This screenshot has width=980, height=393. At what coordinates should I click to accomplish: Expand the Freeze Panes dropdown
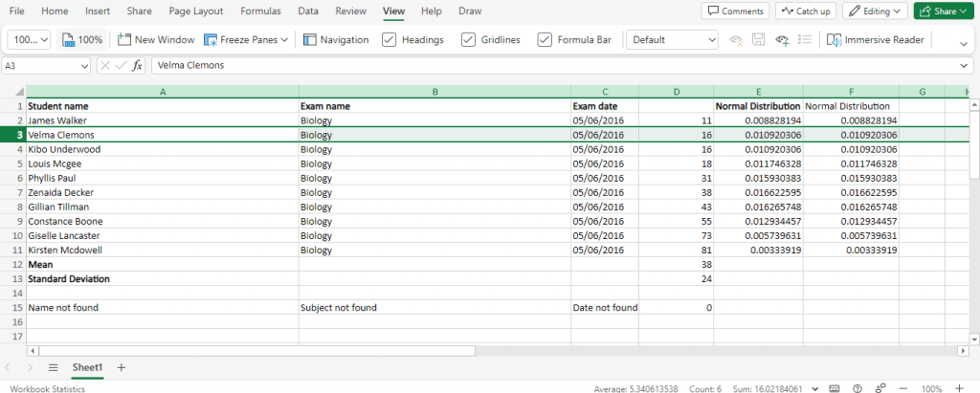(246, 40)
